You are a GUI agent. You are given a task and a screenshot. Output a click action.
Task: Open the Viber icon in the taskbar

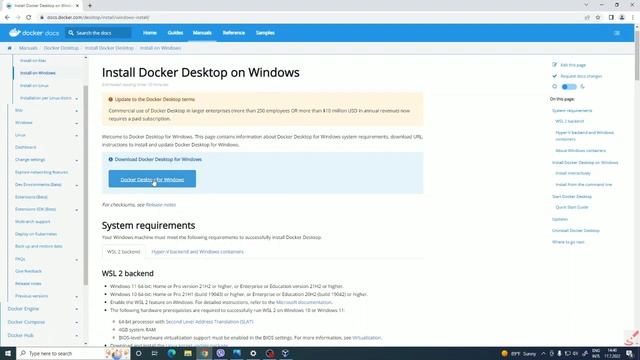220,353
